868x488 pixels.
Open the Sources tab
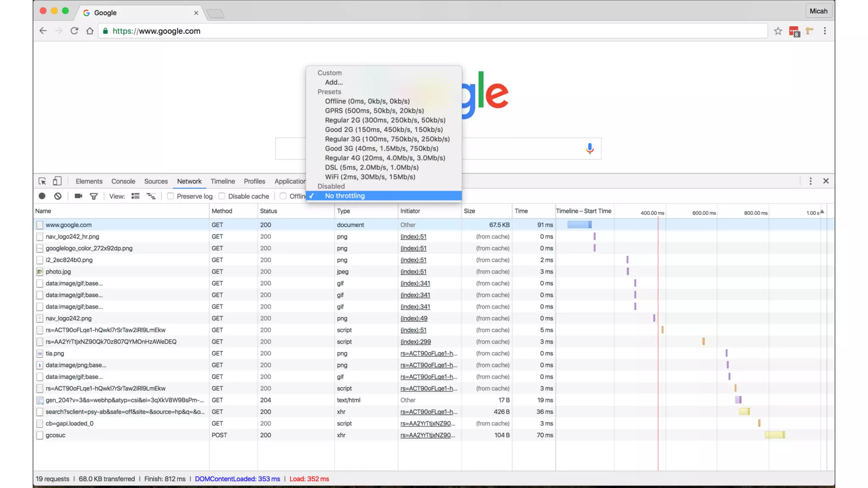click(x=156, y=181)
